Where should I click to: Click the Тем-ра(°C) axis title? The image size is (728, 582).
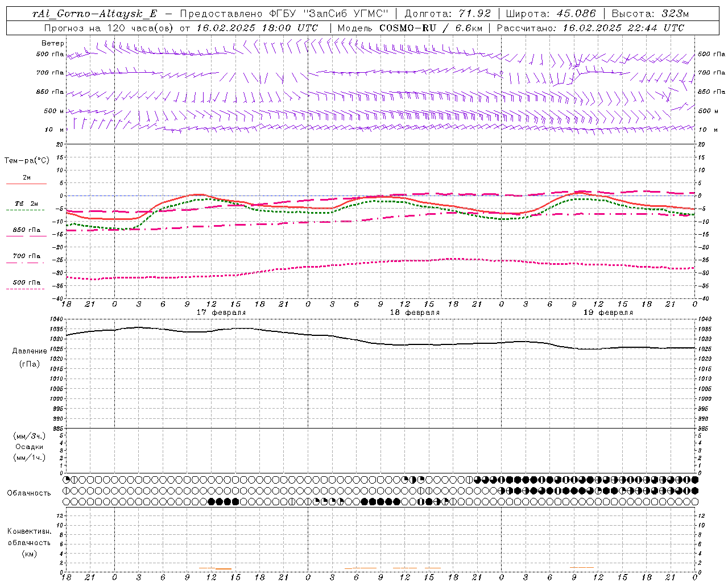coord(27,161)
